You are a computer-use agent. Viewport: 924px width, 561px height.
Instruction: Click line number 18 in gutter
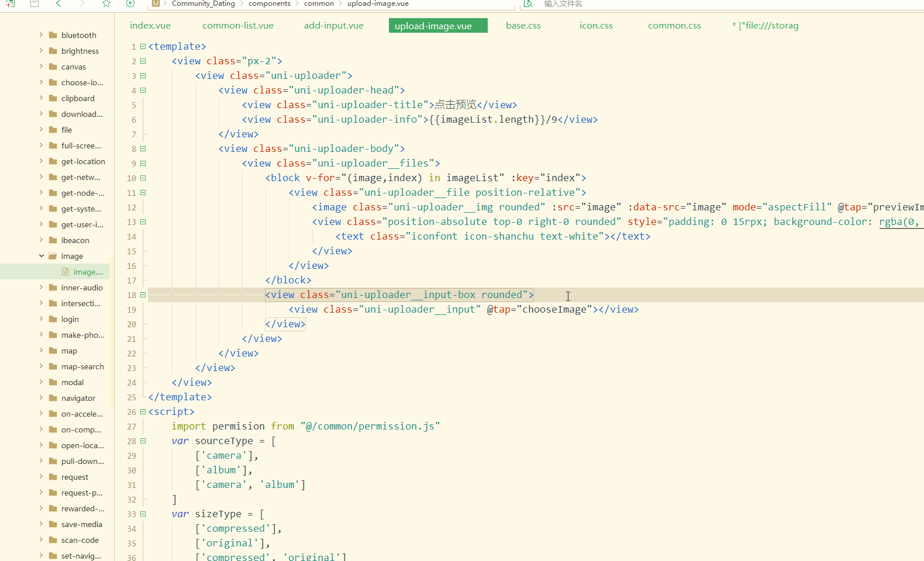(x=132, y=295)
